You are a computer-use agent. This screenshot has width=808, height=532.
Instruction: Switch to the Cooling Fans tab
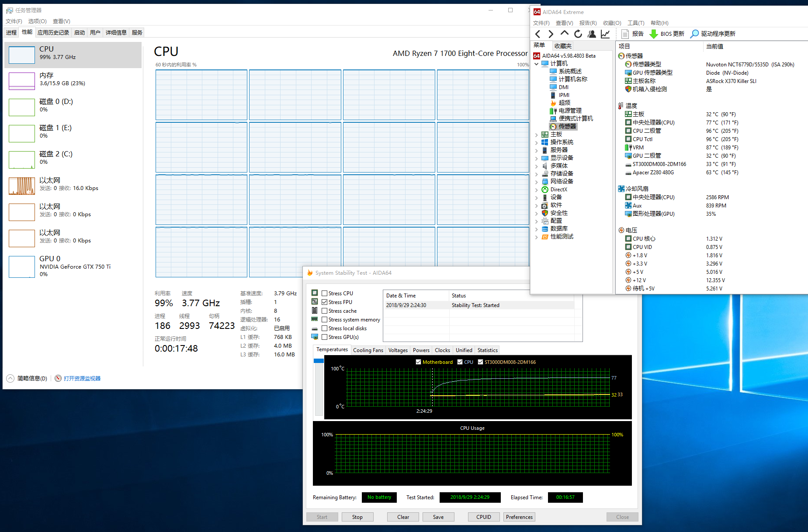point(368,350)
